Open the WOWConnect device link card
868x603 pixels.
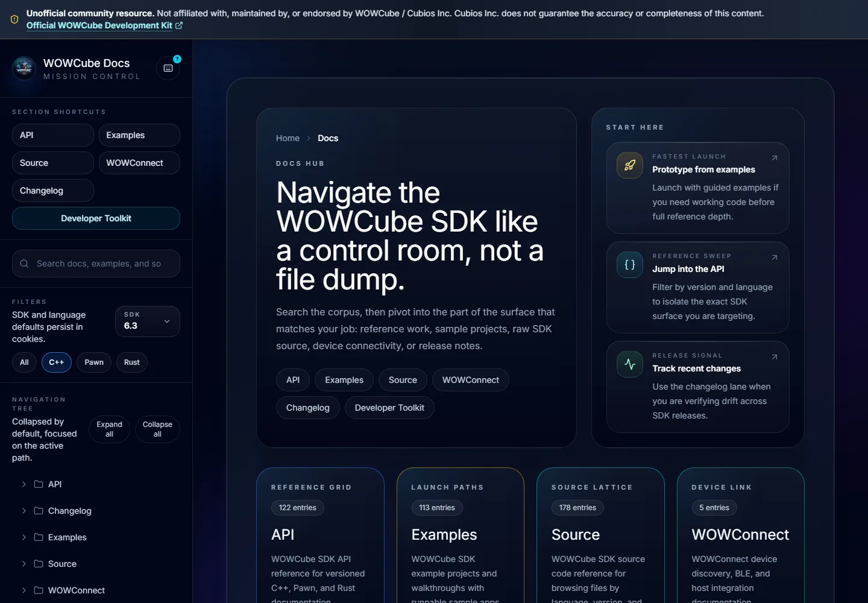(x=741, y=535)
